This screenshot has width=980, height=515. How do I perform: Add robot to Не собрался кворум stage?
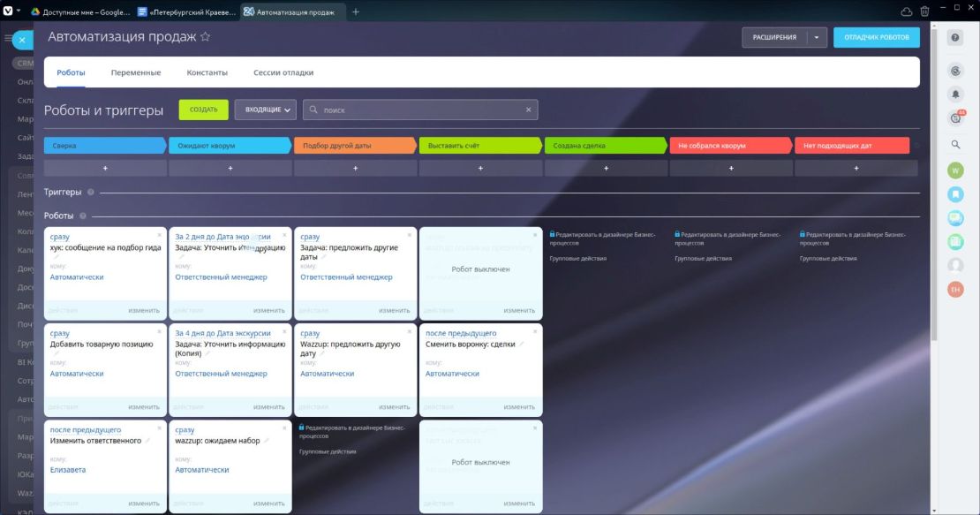click(731, 168)
